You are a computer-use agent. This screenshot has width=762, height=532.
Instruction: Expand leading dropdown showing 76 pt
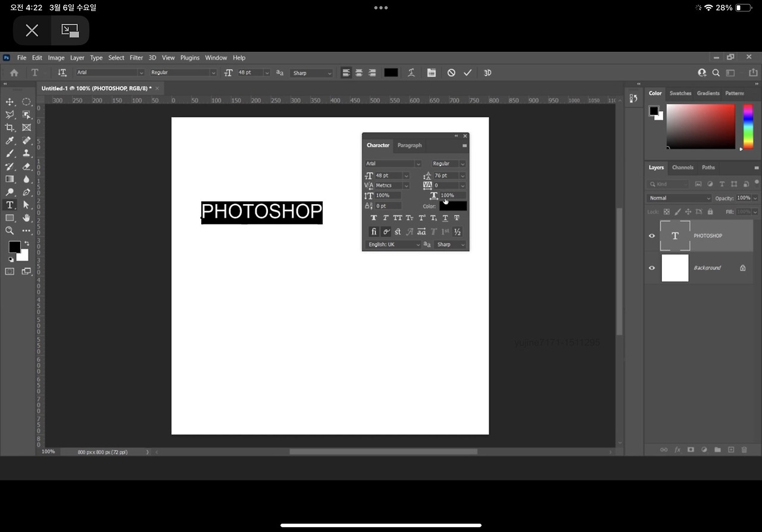463,176
